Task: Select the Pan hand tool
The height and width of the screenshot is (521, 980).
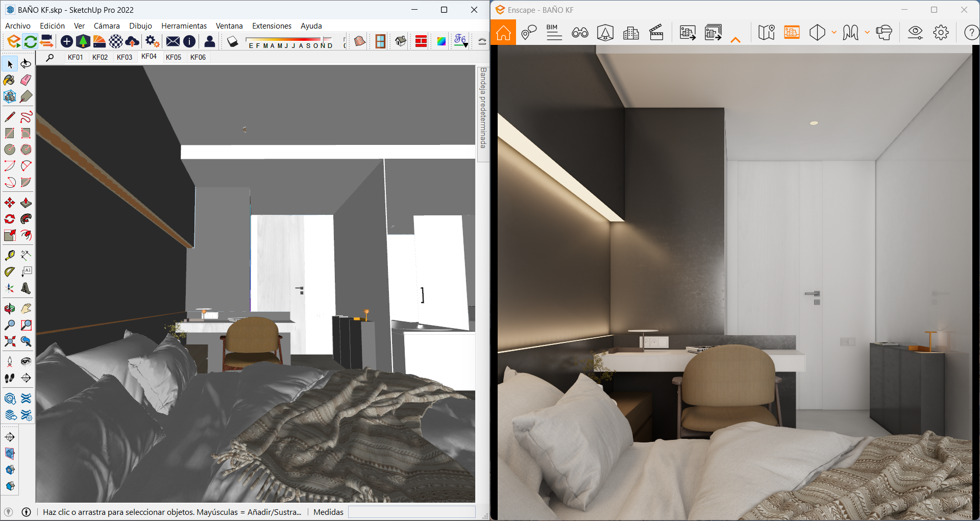Action: point(26,309)
